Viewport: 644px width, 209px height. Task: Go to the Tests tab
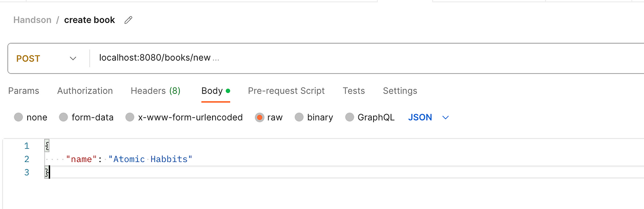point(354,91)
